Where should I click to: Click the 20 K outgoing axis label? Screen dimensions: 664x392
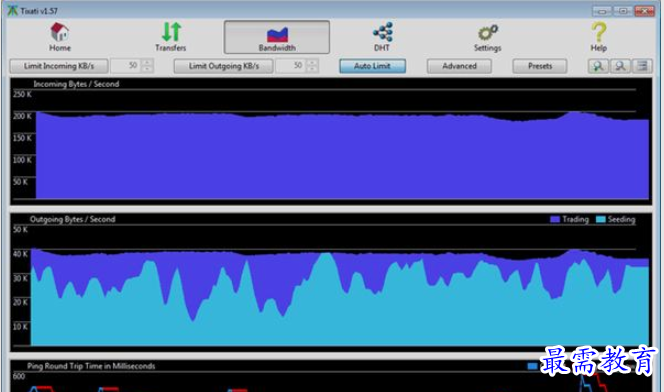[20, 302]
